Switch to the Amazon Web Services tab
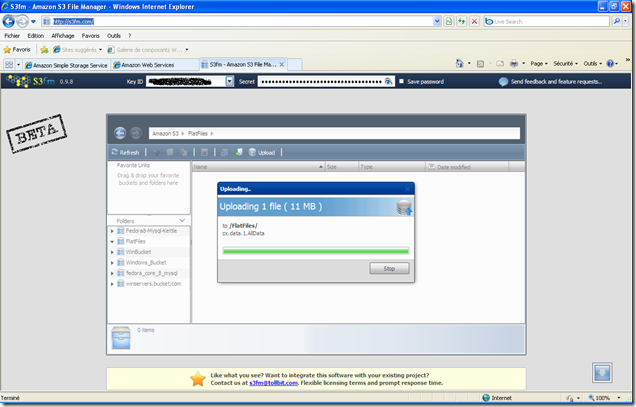Image resolution: width=636 pixels, height=407 pixels. coord(155,65)
